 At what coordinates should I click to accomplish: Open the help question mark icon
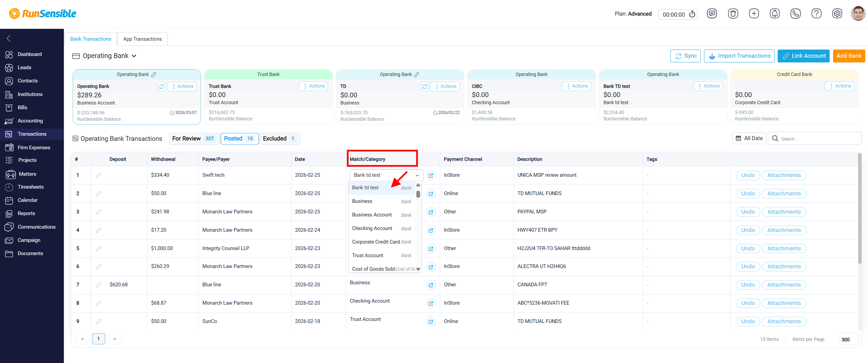click(x=816, y=14)
